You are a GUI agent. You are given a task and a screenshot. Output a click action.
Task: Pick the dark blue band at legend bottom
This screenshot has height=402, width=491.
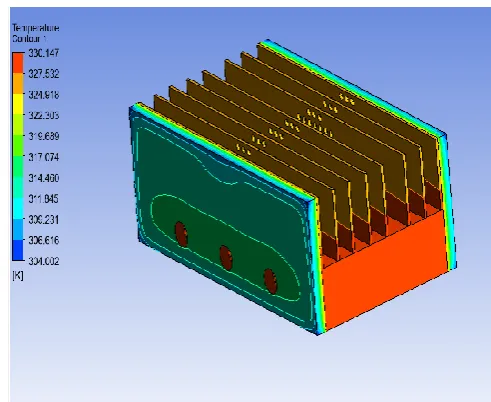point(18,250)
